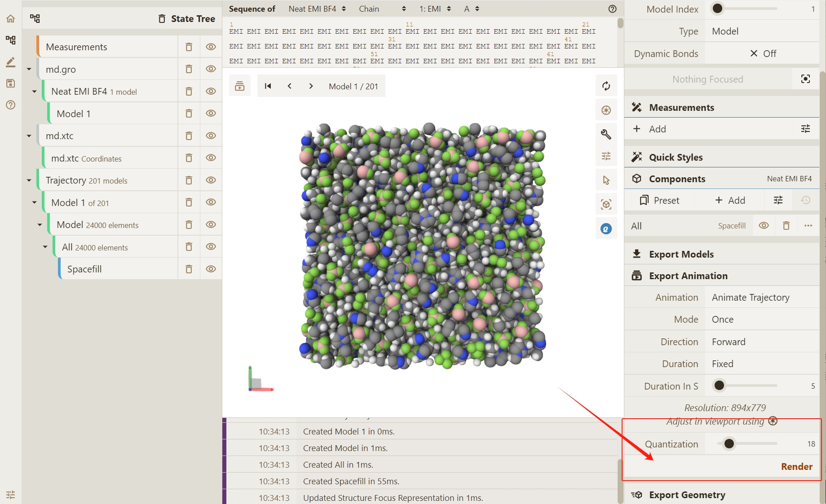The width and height of the screenshot is (826, 504).
Task: Toggle visibility of md.xtc Coordinates
Action: coord(211,158)
